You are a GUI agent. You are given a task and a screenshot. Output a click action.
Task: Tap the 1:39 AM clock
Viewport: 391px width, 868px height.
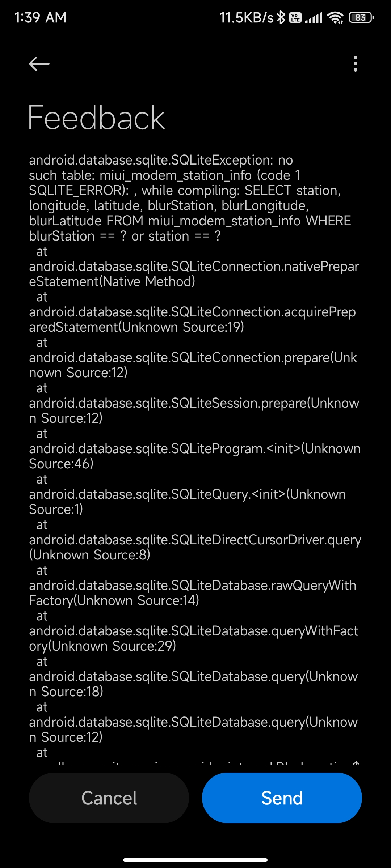[41, 17]
